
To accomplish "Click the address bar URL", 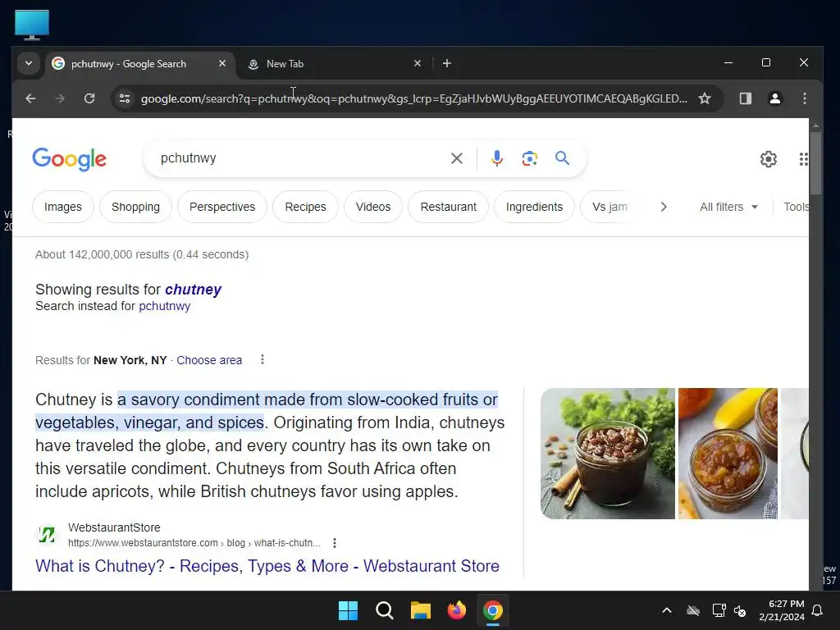I will [413, 98].
